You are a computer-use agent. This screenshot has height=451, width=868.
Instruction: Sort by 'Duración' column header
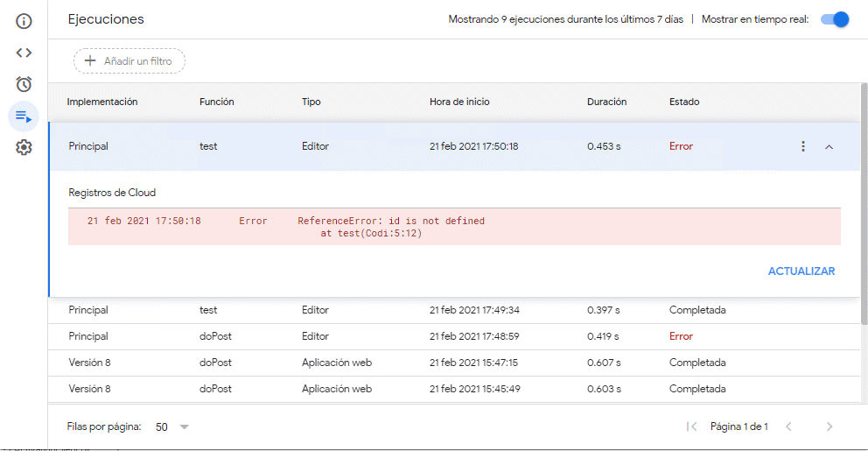[x=606, y=102]
